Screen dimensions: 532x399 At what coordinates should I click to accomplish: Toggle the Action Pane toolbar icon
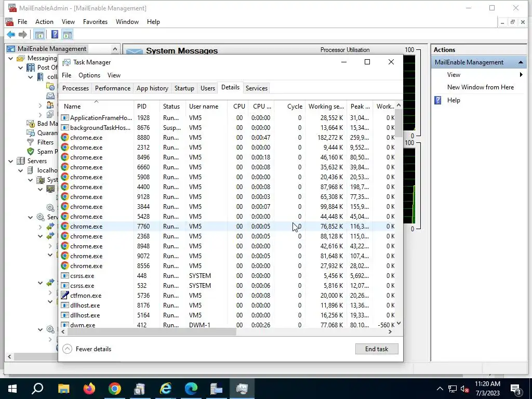(68, 34)
